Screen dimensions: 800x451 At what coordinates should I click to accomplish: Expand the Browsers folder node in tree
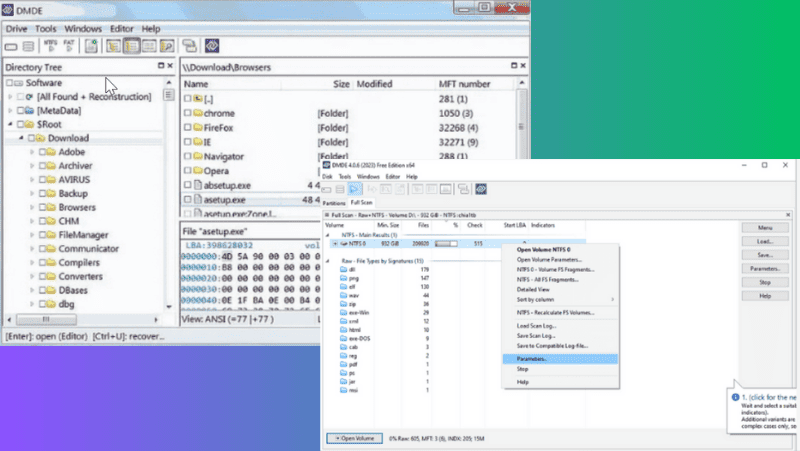32,207
